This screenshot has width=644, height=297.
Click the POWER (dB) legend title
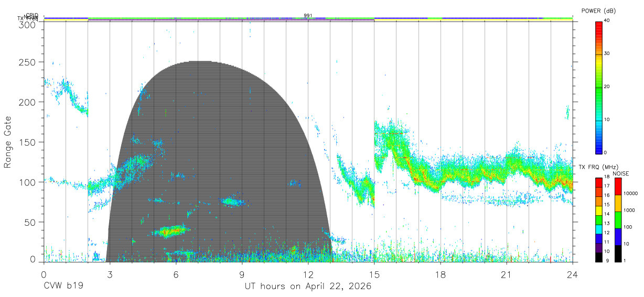pos(598,10)
